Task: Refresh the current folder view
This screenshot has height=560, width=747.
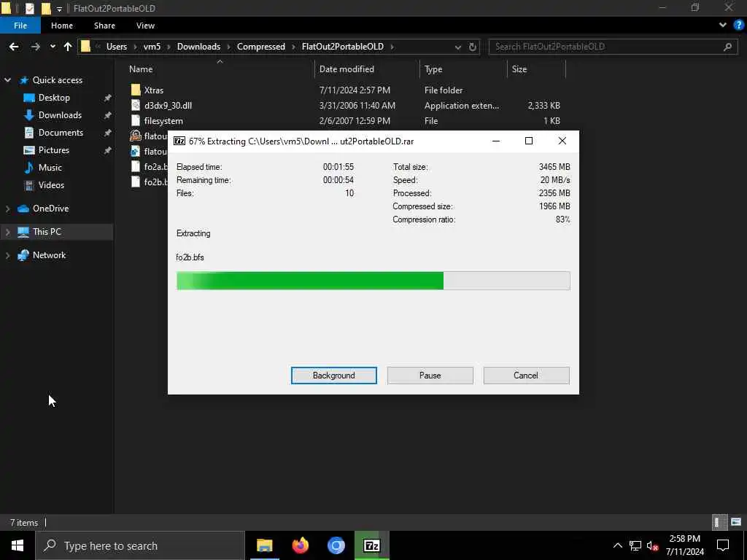Action: tap(472, 47)
